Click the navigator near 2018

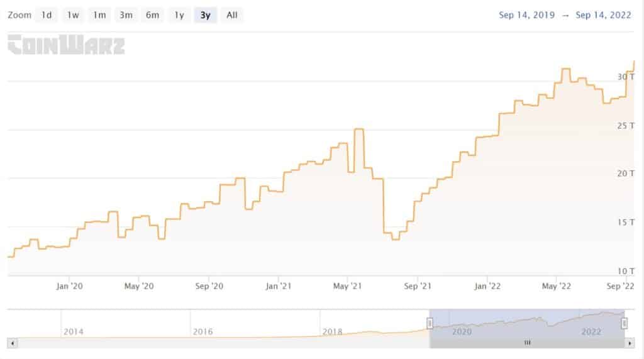[332, 331]
